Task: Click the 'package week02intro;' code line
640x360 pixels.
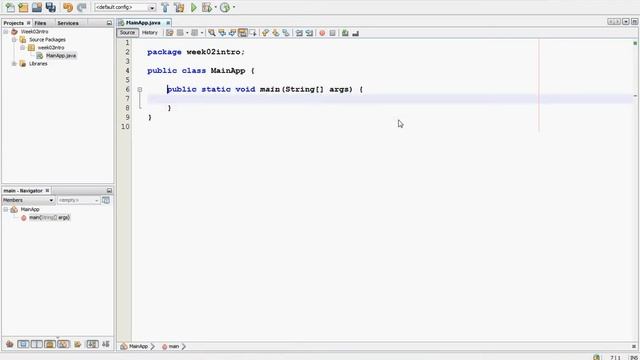Action: (x=196, y=52)
